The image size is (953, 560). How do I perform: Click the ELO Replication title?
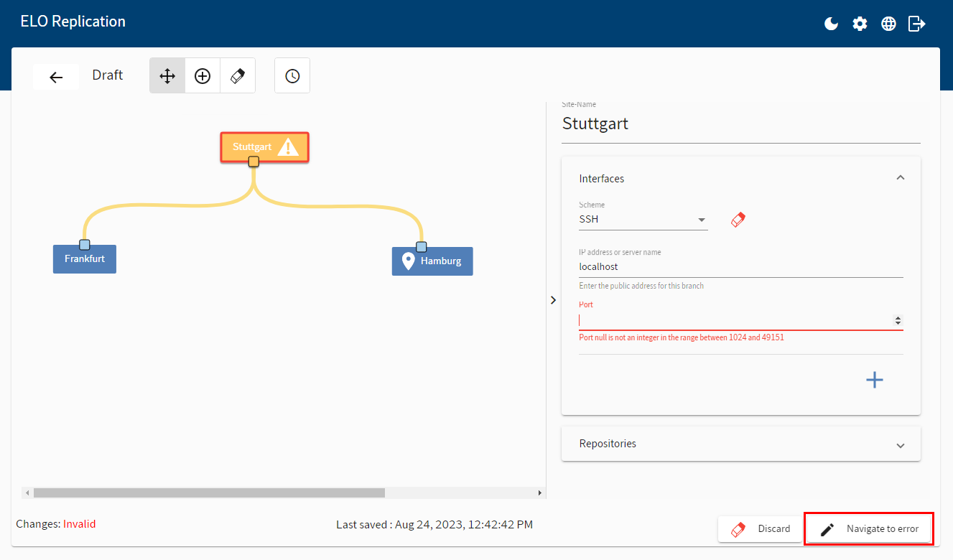73,22
